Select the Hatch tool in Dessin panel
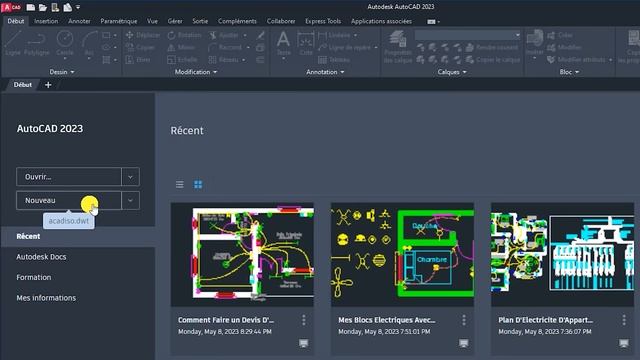Image resolution: width=640 pixels, height=360 pixels. (x=106, y=60)
